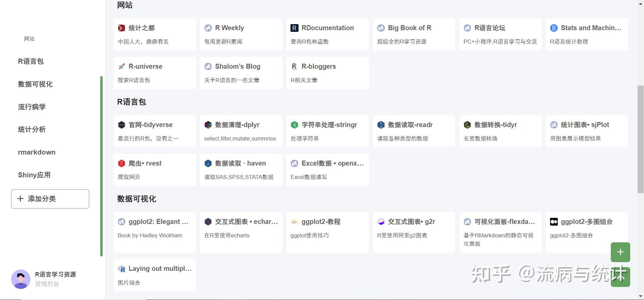
Task: Click the 统计之都 site icon
Action: click(x=121, y=28)
